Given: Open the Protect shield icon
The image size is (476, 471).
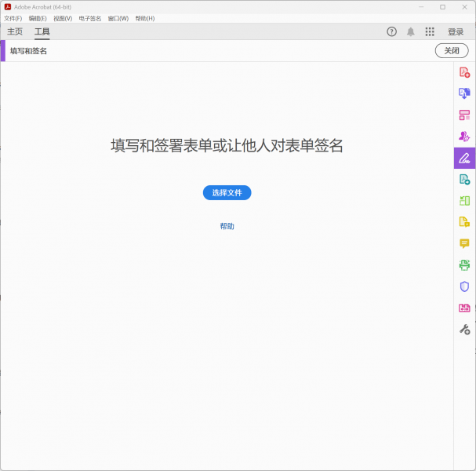Looking at the screenshot, I should point(464,287).
